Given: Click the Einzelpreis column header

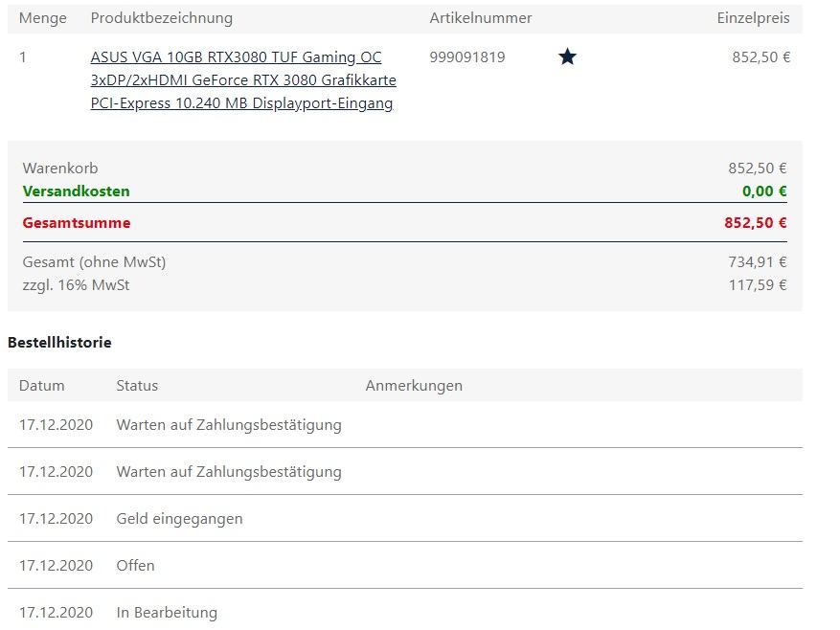Looking at the screenshot, I should (753, 18).
